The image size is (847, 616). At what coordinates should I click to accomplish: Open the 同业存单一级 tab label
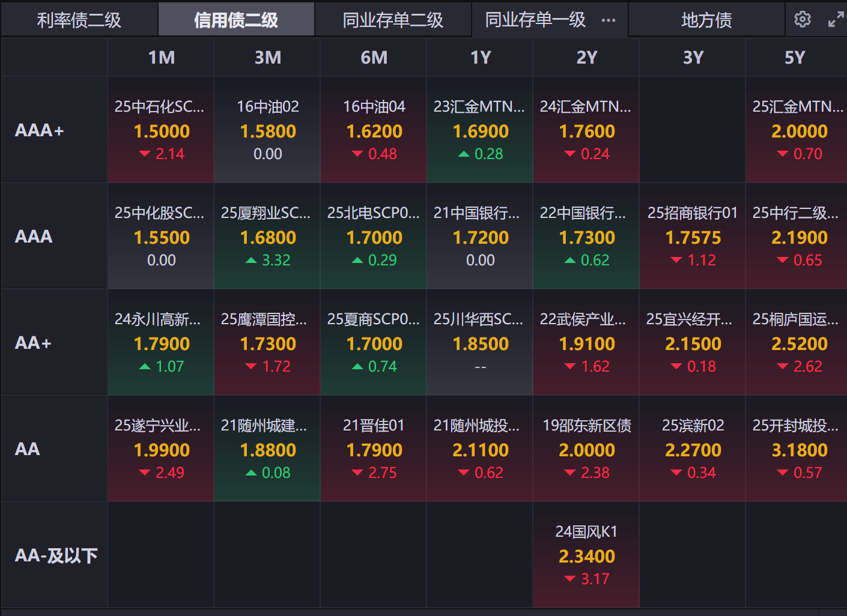click(535, 20)
